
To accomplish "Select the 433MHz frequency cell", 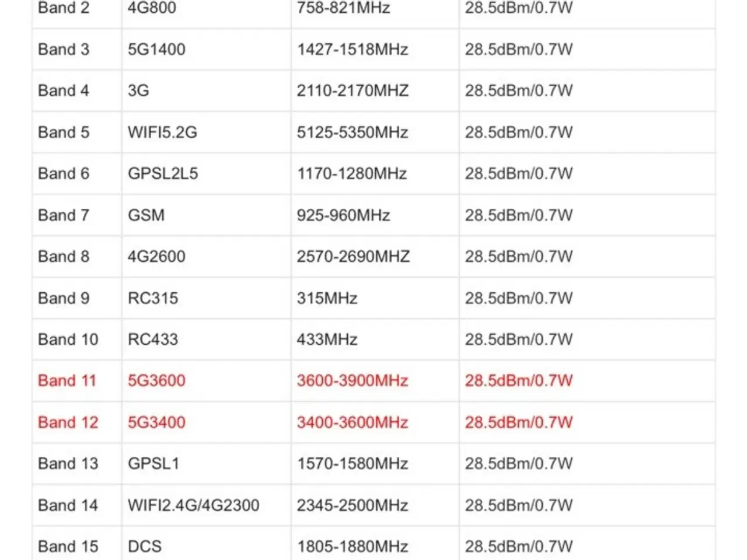I will 327,339.
